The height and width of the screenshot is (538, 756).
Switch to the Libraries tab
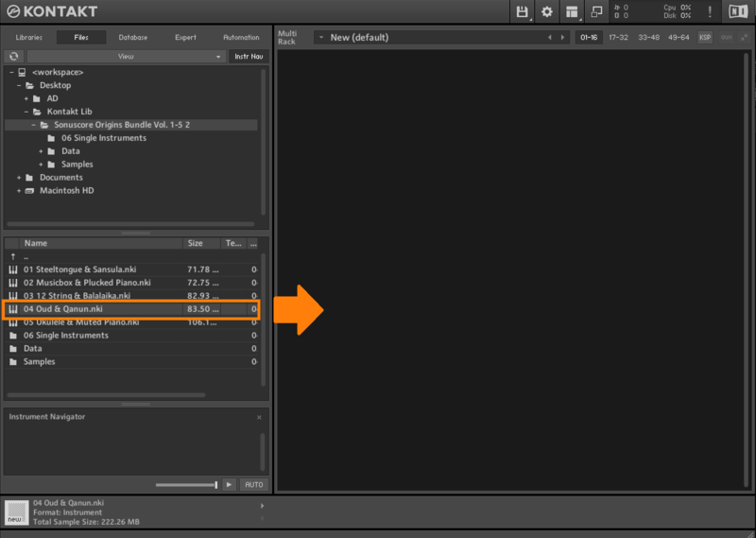(29, 38)
